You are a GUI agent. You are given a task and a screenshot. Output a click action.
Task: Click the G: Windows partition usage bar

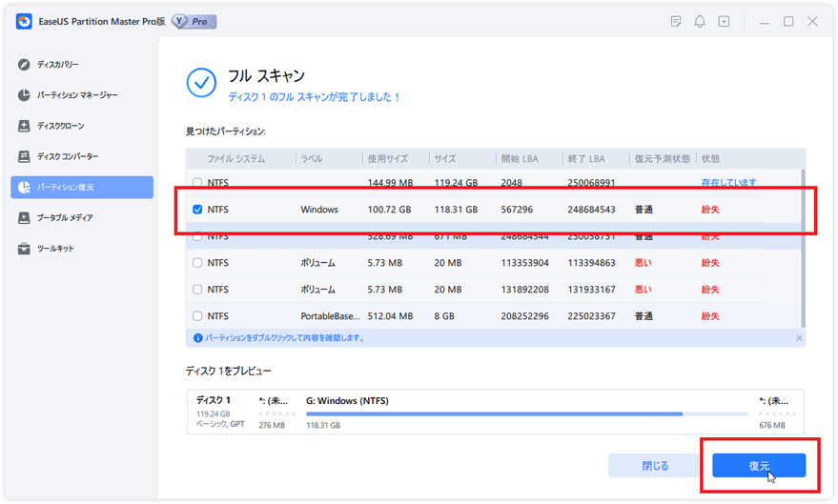[x=526, y=413]
